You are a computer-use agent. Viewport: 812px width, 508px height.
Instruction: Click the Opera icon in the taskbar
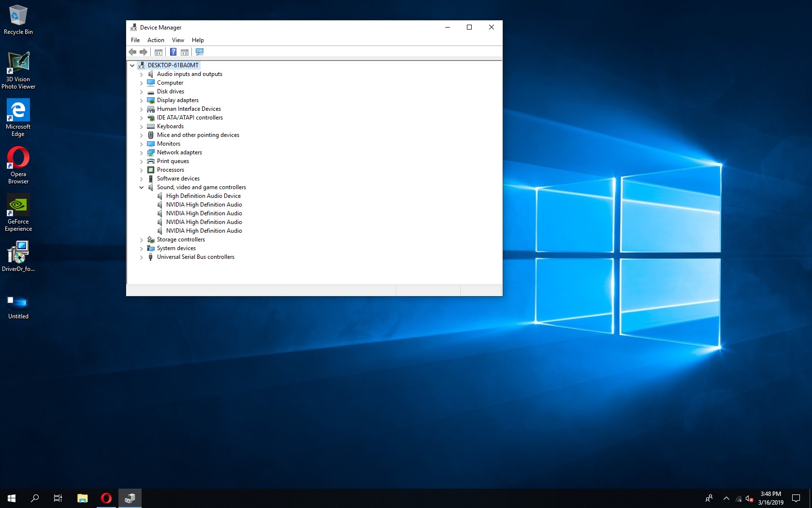106,498
